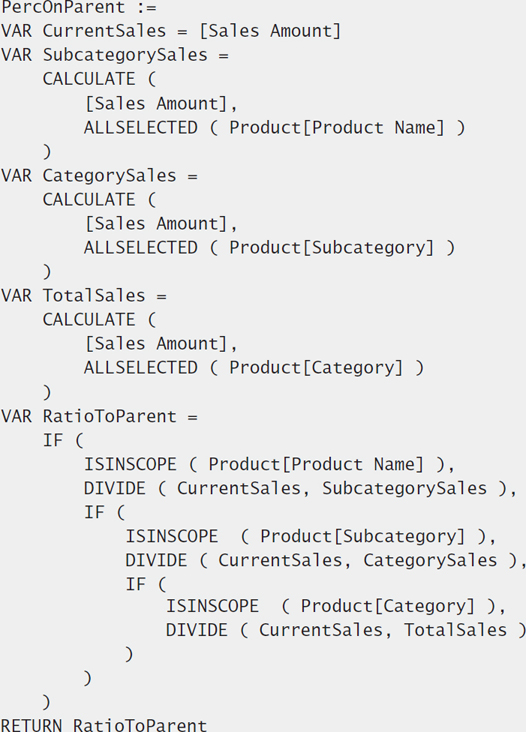Click the TotalSales variable declaration
Viewport: 526px width, 732px height.
(84, 296)
